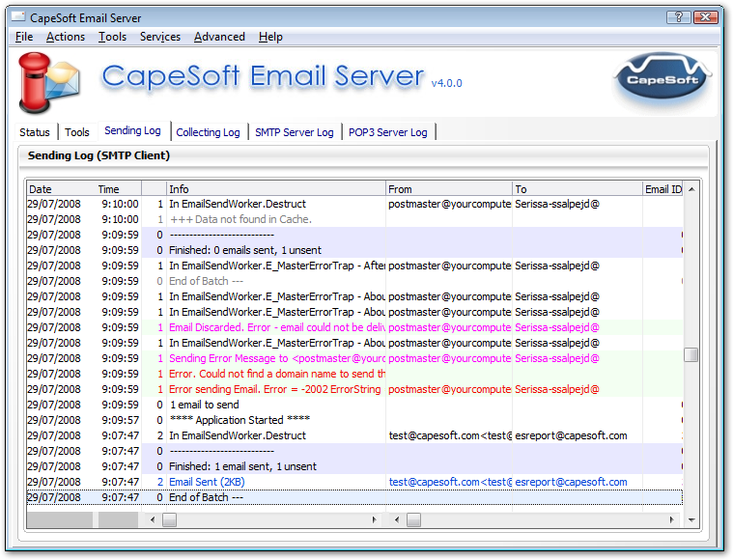733x560 pixels.
Task: Open the File menu
Action: [x=24, y=37]
